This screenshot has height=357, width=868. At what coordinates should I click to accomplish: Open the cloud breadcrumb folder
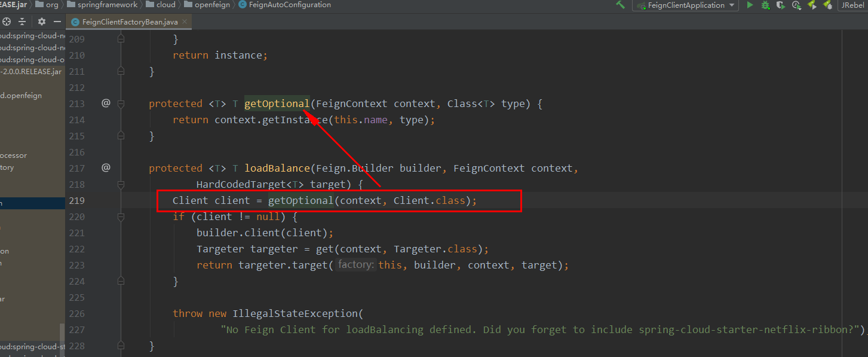(x=160, y=5)
